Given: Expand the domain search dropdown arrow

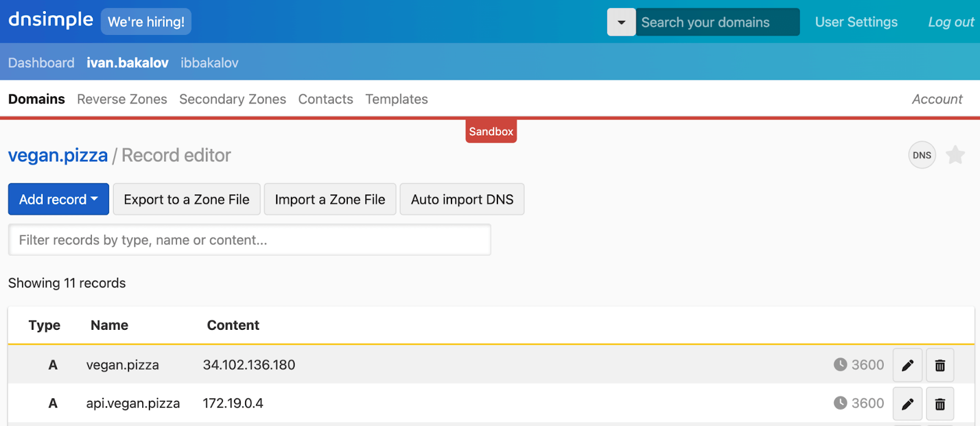Looking at the screenshot, I should [x=621, y=22].
